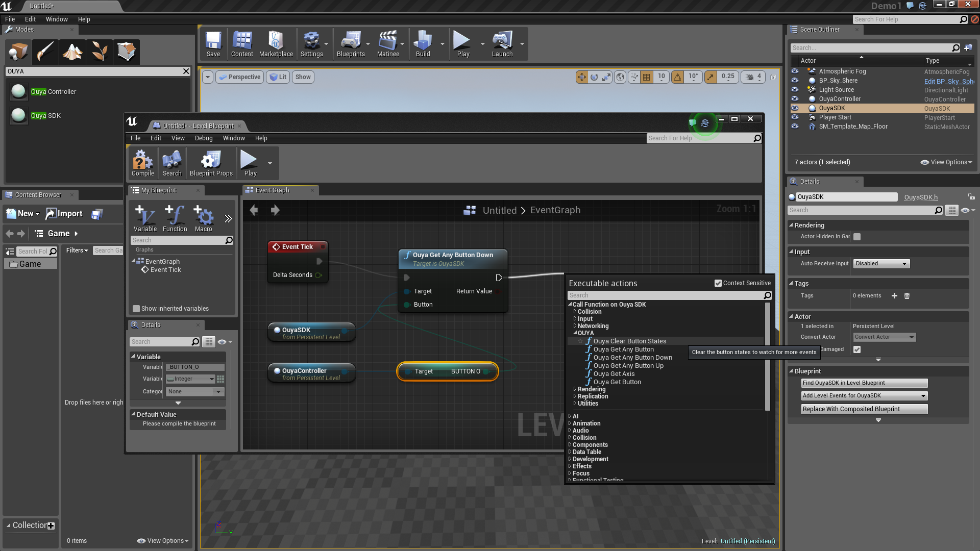Switch to the Event Graph tab
The width and height of the screenshot is (980, 551).
pos(273,190)
